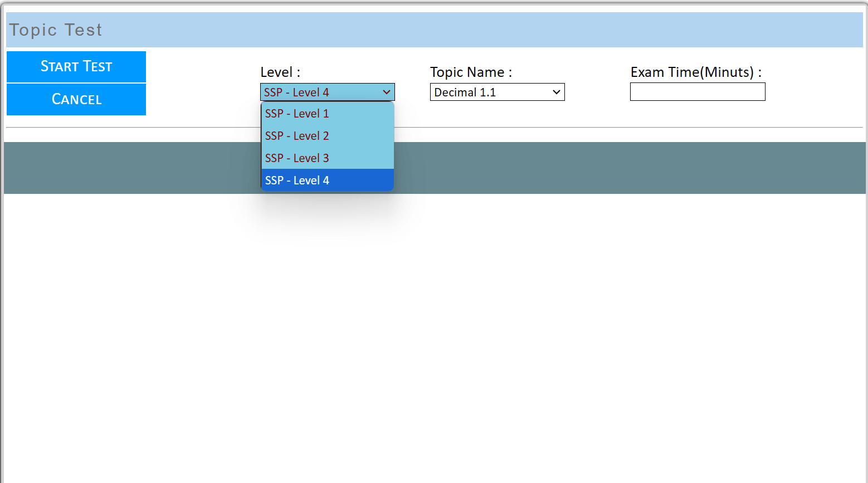Viewport: 868px width, 483px height.
Task: Click the Start Test button
Action: (76, 67)
